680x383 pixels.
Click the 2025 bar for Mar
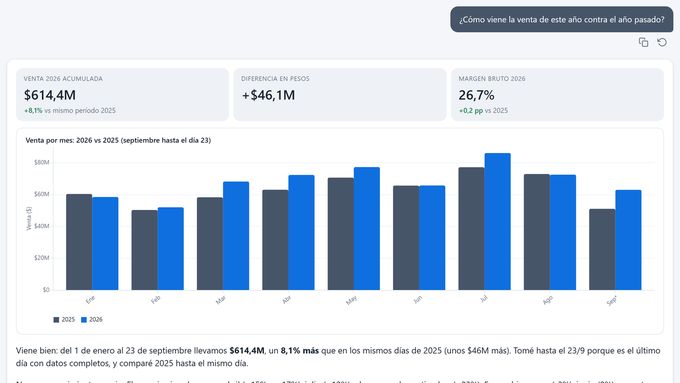(x=210, y=244)
